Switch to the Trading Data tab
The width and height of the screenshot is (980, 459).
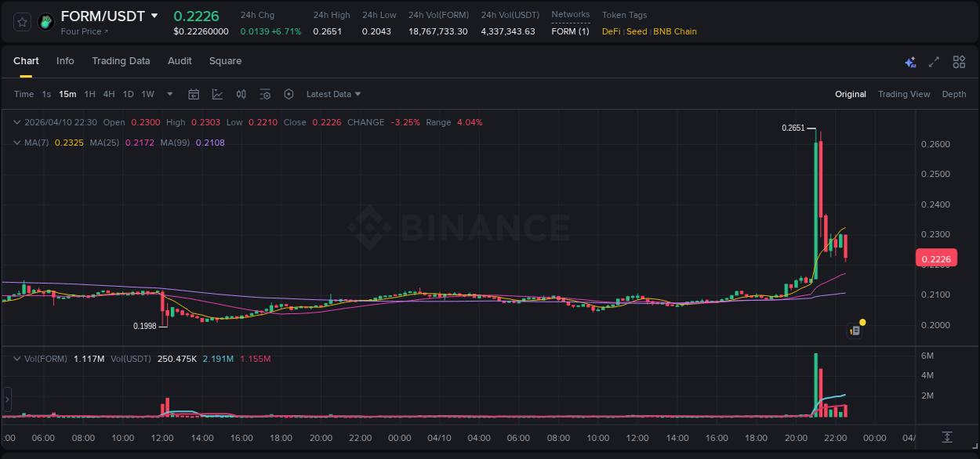click(121, 60)
